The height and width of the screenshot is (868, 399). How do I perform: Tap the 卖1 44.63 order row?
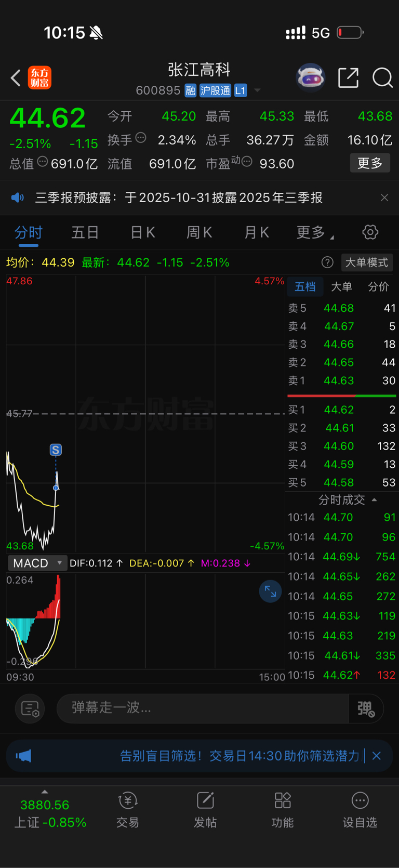coord(342,380)
